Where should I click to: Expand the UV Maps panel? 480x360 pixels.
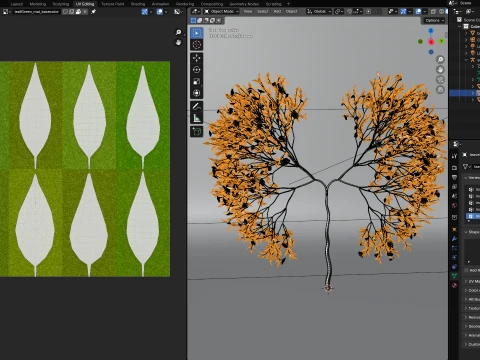(472, 281)
